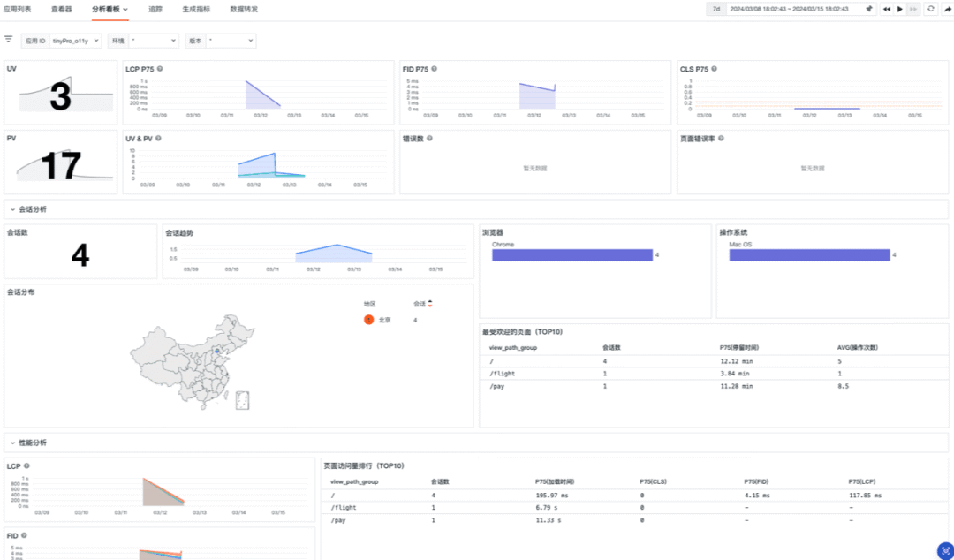Select the 北京 entry in 会话分布

coord(384,320)
